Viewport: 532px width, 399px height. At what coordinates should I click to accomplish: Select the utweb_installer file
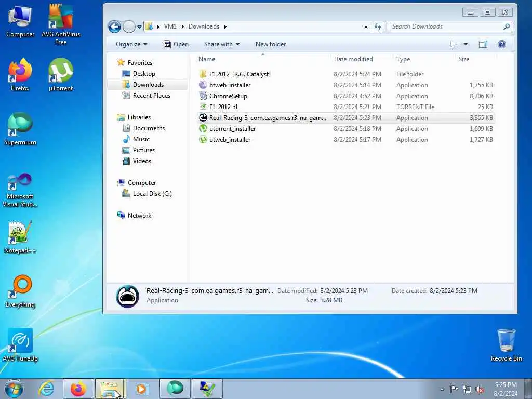pyautogui.click(x=230, y=139)
